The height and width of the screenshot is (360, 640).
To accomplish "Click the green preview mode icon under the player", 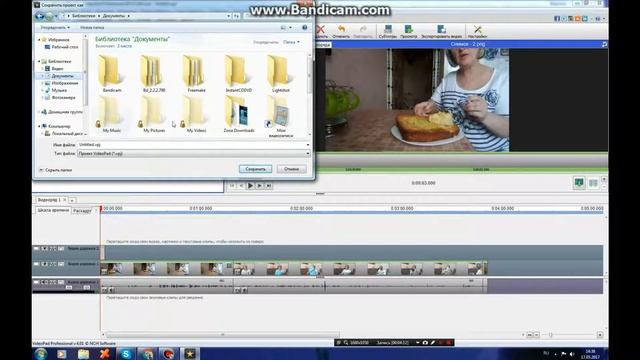I will coord(579,183).
